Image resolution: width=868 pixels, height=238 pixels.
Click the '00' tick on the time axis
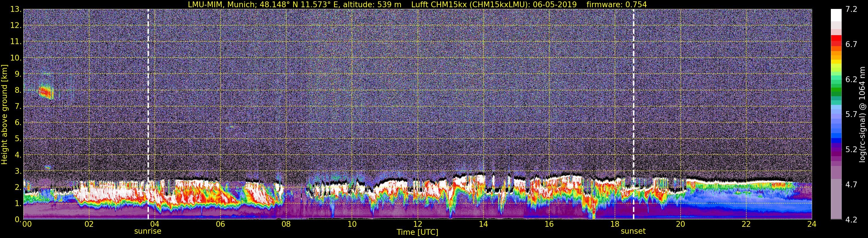point(27,224)
